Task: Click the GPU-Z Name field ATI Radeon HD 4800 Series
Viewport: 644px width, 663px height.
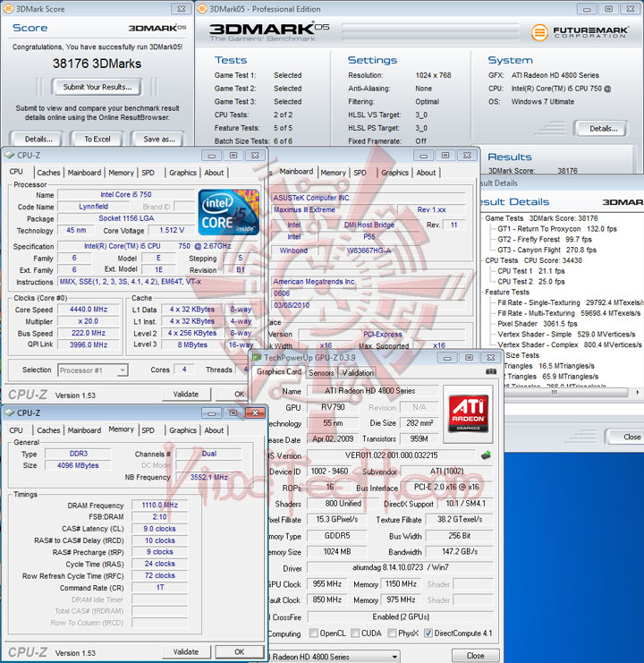Action: [372, 391]
